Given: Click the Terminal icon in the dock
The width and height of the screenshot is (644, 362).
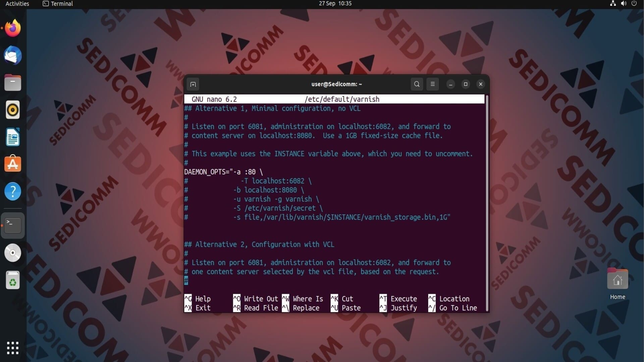Looking at the screenshot, I should 13,225.
